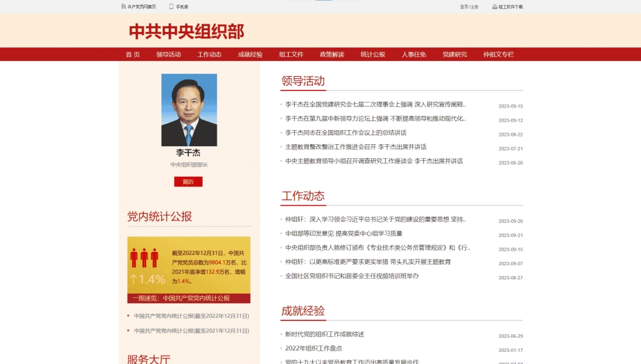Click the 李干杰 name under portrait
The image size is (641, 364).
pos(188,153)
